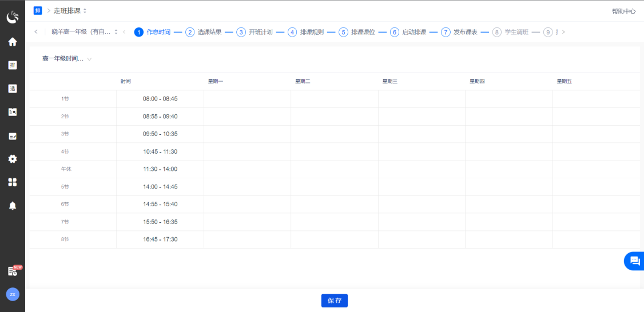Open the blue chat support bubble
The image size is (644, 312).
[x=634, y=261]
